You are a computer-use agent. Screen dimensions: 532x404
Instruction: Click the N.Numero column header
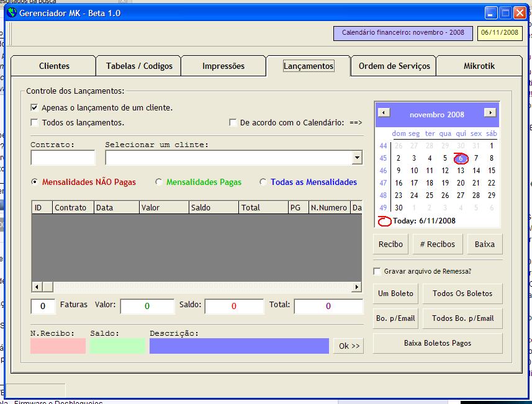click(329, 207)
